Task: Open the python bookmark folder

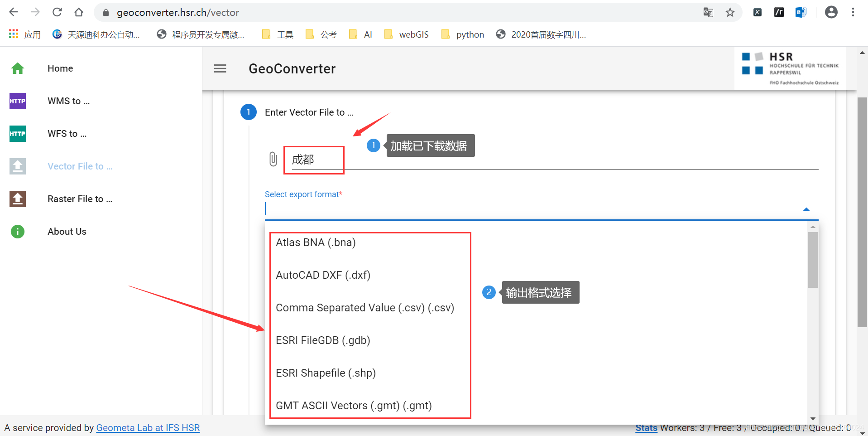Action: pos(462,34)
